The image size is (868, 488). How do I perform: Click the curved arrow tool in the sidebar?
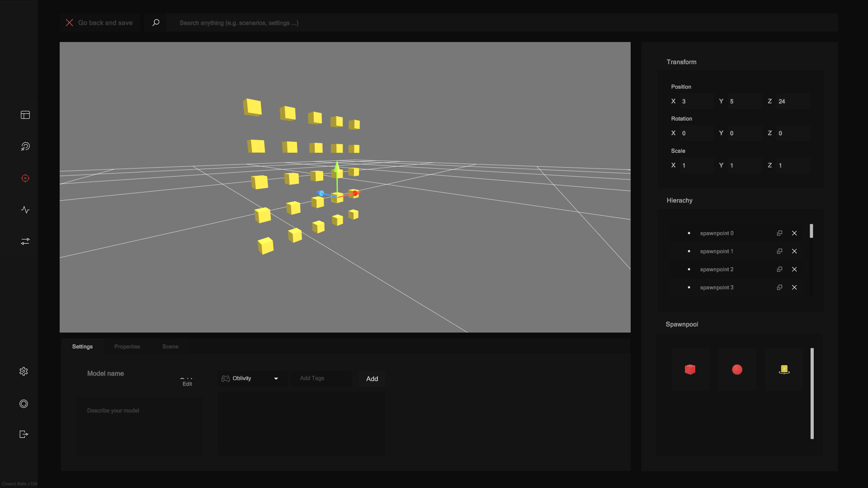25,146
